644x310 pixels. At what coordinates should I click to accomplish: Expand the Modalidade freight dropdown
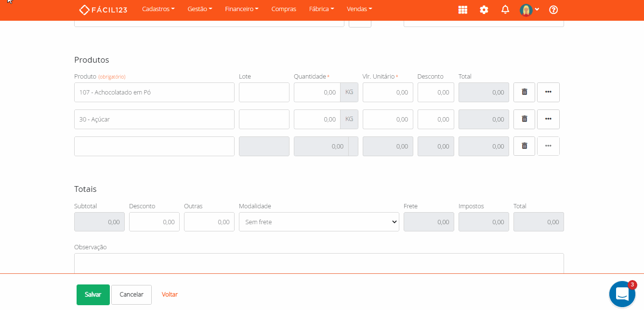319,222
